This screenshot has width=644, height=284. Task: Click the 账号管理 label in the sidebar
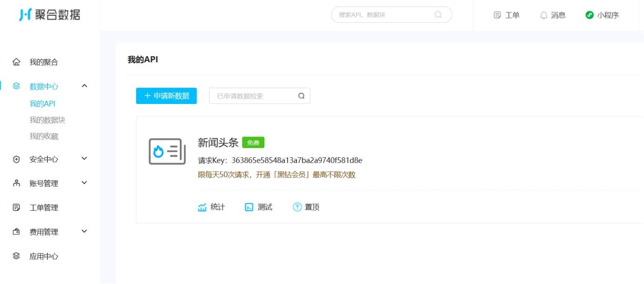44,183
